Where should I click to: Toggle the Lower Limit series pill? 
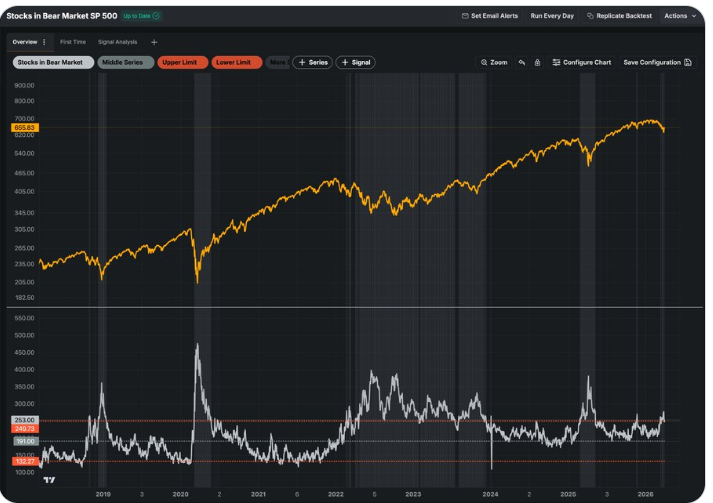(237, 62)
